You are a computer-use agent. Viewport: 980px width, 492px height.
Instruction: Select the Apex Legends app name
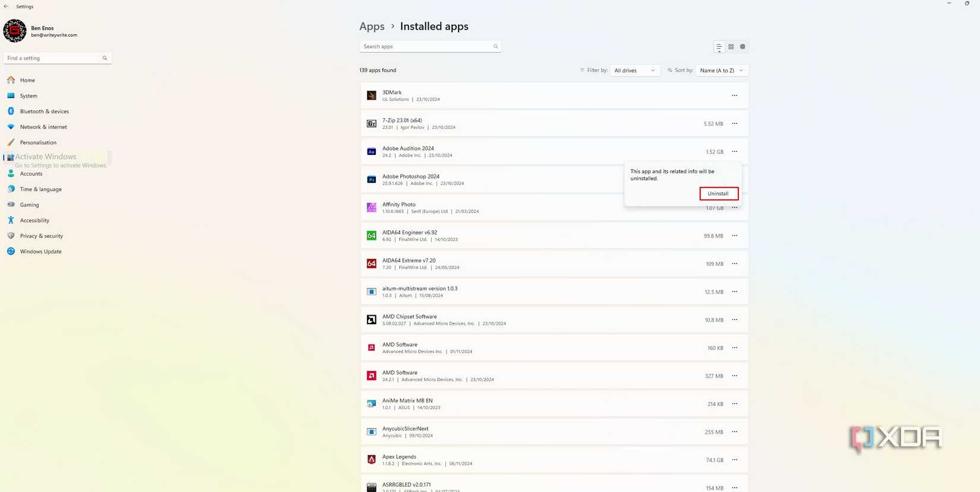[399, 456]
